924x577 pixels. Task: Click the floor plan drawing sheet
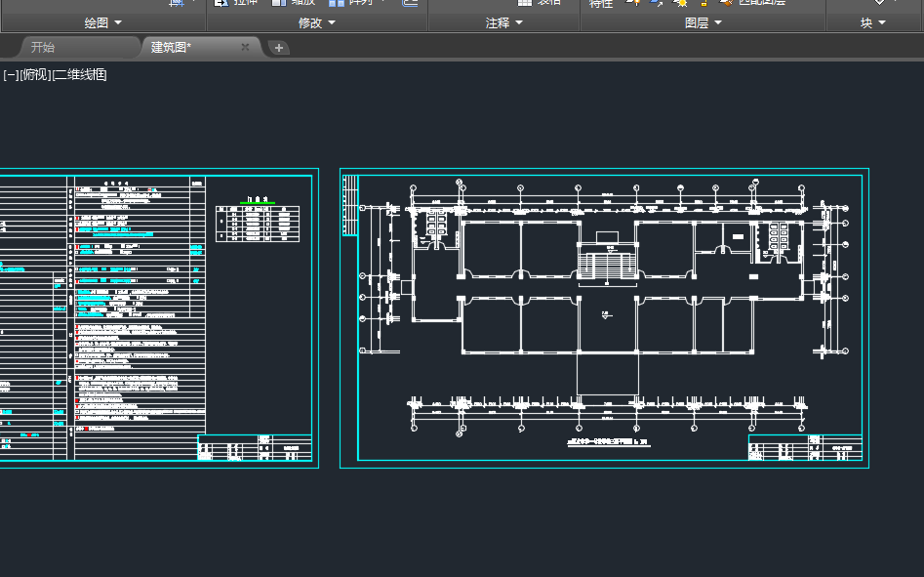[x=604, y=317]
